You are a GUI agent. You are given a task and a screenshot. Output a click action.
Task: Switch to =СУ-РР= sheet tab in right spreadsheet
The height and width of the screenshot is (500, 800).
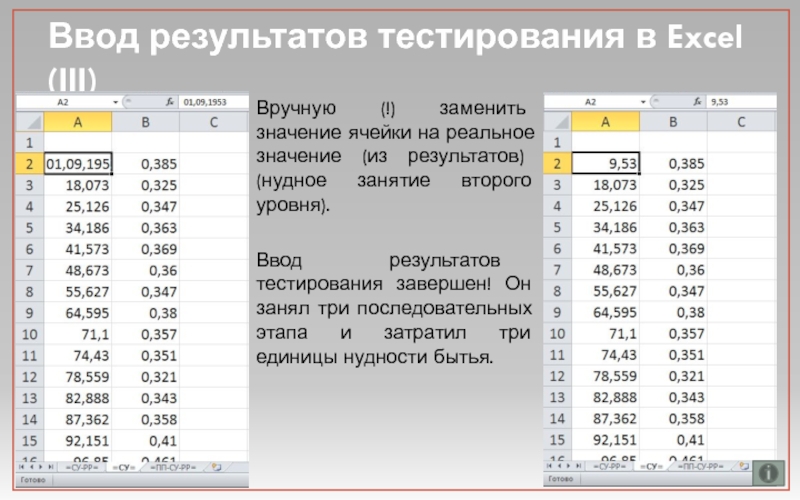coord(610,467)
